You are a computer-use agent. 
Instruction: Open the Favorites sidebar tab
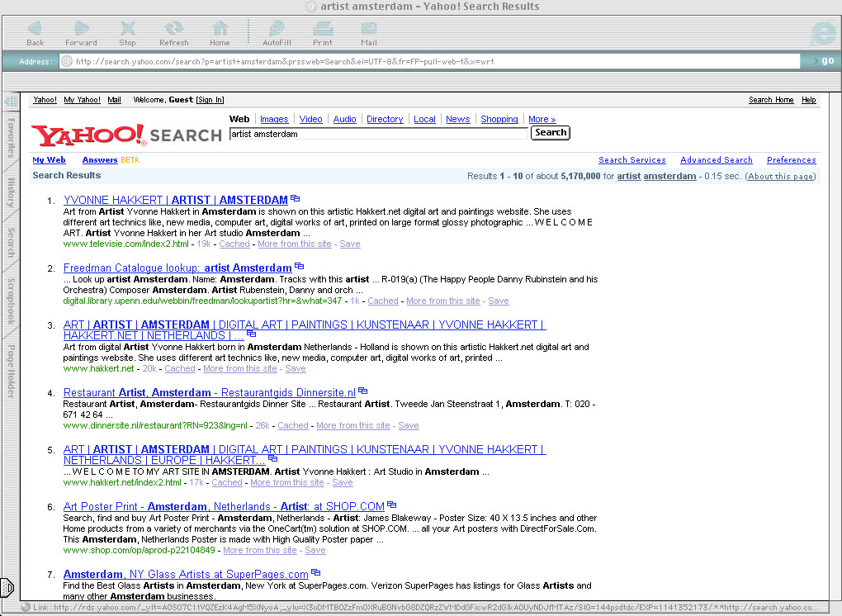click(10, 138)
